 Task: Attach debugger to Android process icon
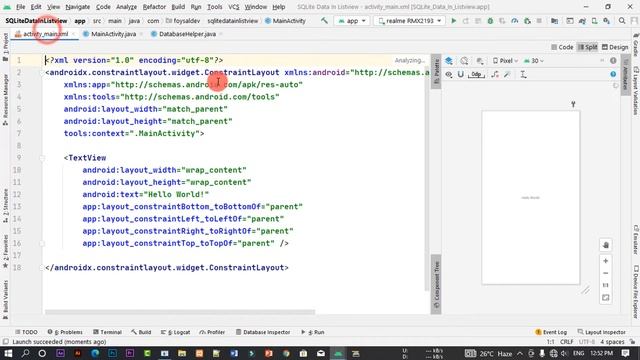pos(527,21)
